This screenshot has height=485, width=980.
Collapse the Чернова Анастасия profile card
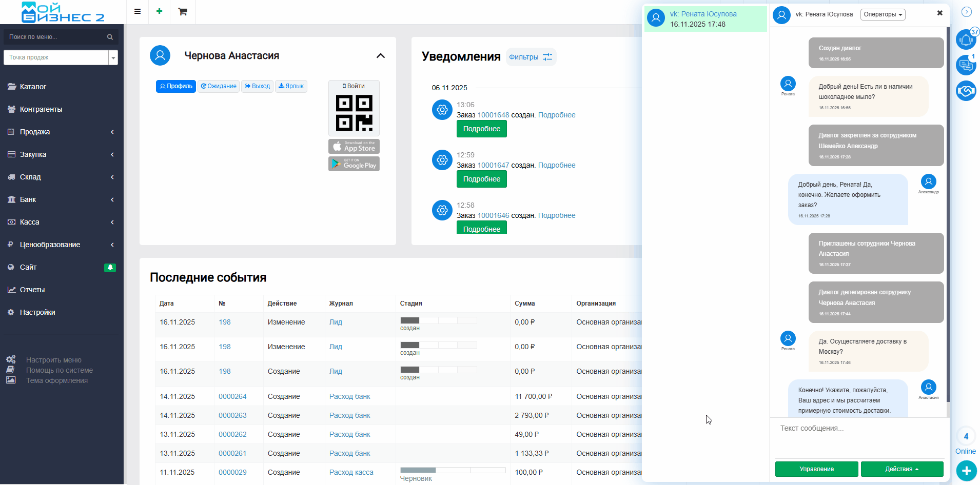click(381, 56)
